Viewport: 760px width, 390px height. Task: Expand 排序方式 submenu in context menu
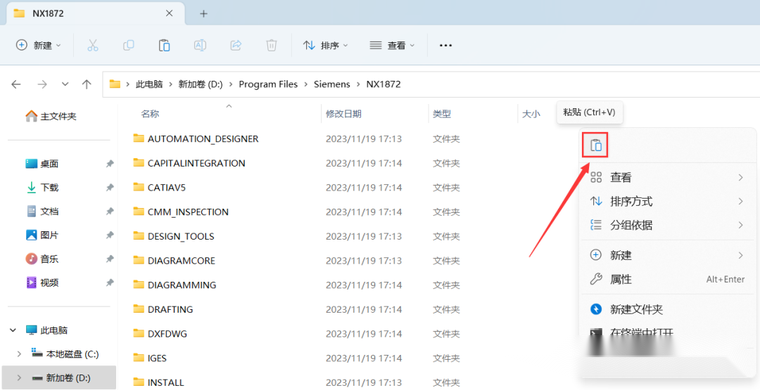point(668,201)
